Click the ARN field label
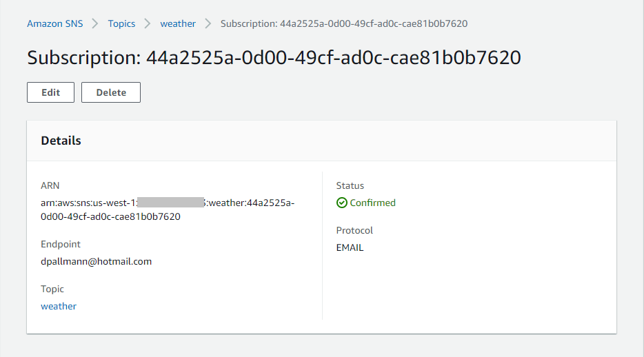This screenshot has width=644, height=357. coord(50,185)
